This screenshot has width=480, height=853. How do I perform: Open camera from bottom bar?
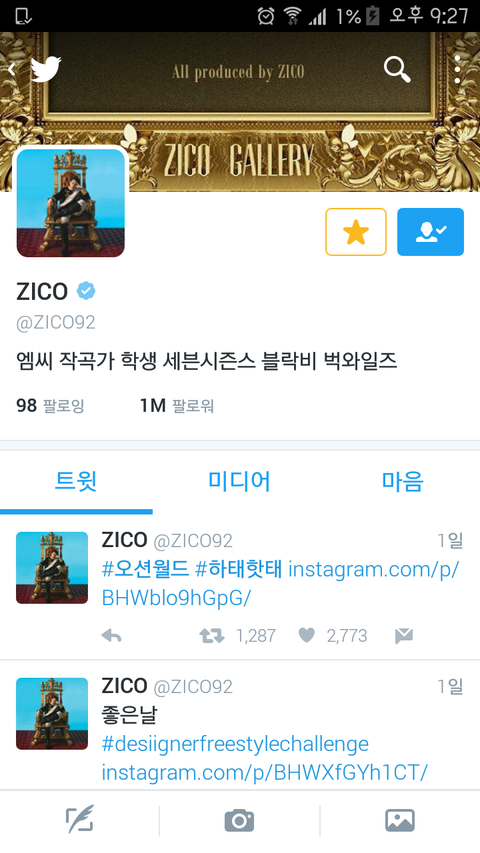[239, 820]
